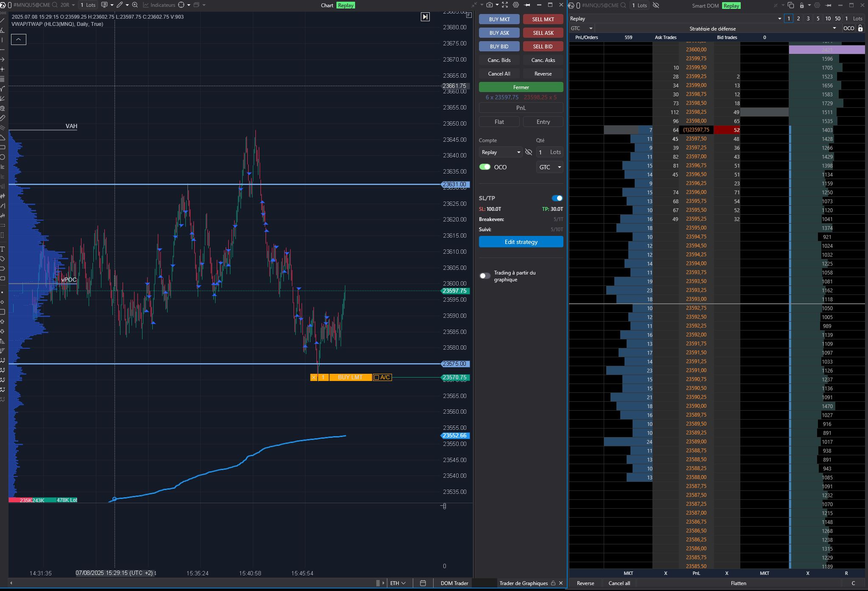Image resolution: width=868 pixels, height=591 pixels.
Task: Select the pencil drawing tool icon
Action: pyautogui.click(x=120, y=5)
